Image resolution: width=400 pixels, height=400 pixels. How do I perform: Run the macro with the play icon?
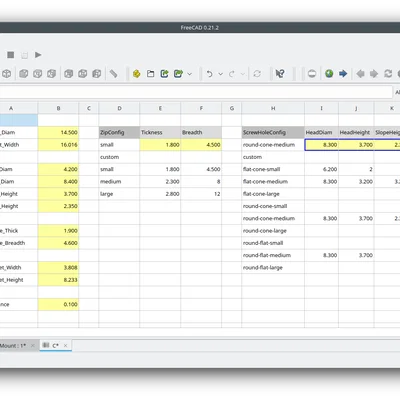point(38,55)
